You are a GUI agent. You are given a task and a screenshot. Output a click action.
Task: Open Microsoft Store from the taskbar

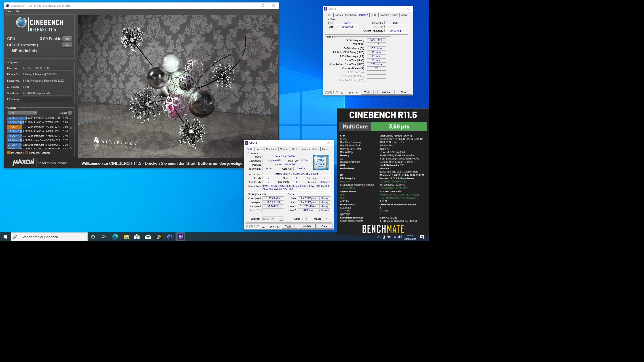(137, 237)
